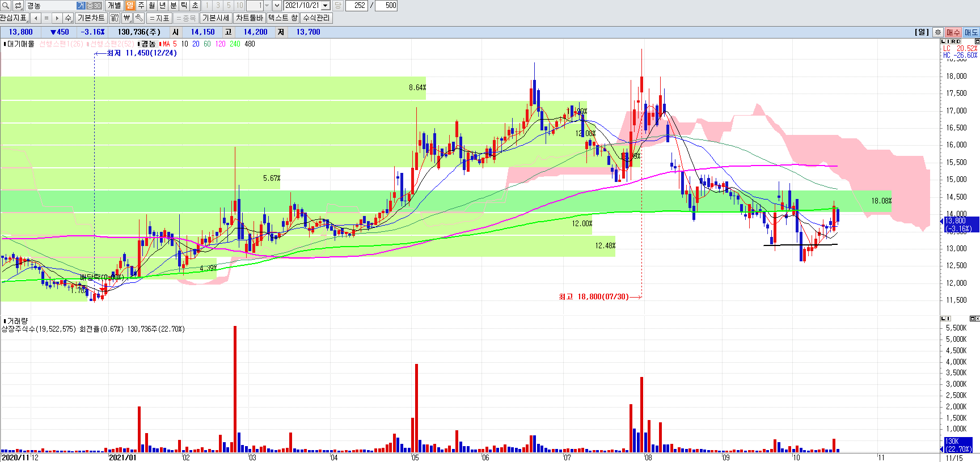Click the 개별 button
Screen dimensions: 980x462
click(x=114, y=6)
